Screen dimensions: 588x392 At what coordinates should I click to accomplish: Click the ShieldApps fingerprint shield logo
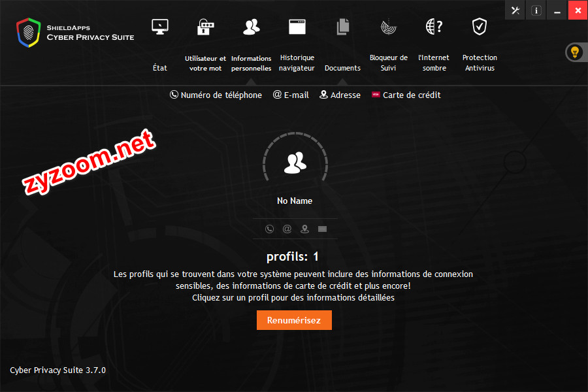29,33
